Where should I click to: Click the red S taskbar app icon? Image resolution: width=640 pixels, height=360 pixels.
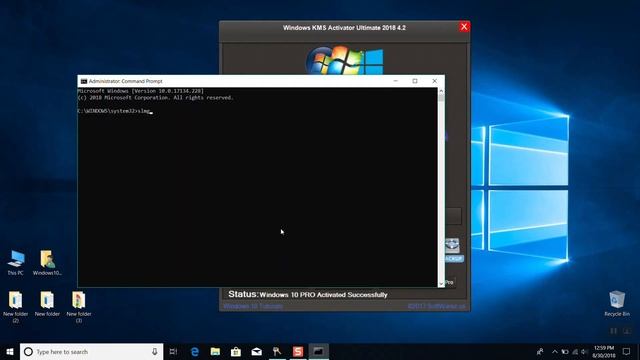click(x=298, y=351)
